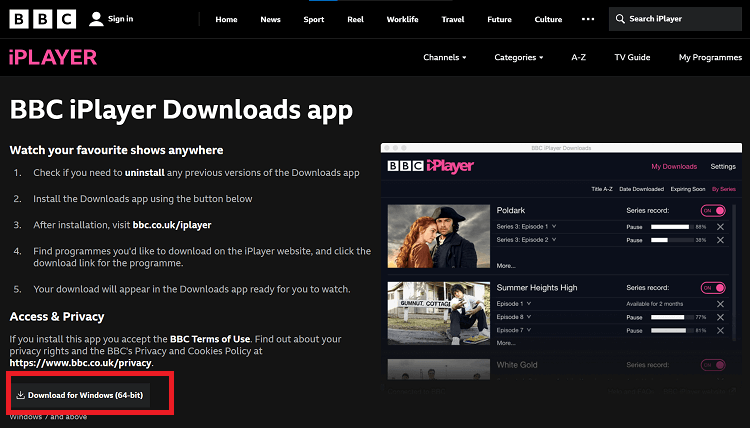Toggle White Gold series record switch
750x428 pixels.
(x=713, y=365)
